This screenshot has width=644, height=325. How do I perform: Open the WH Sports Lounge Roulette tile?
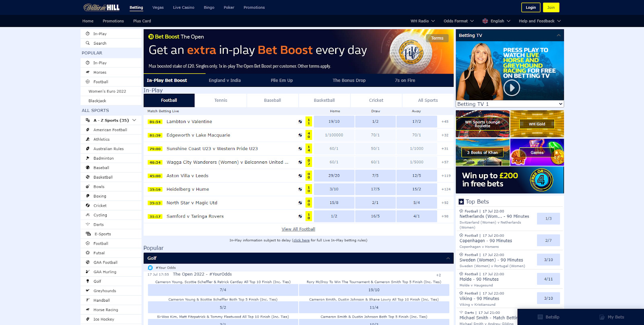point(483,124)
